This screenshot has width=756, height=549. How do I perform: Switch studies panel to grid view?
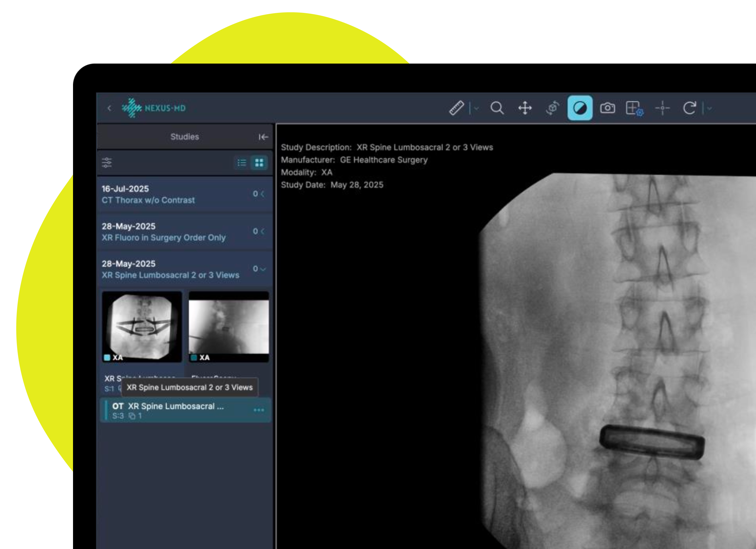260,163
